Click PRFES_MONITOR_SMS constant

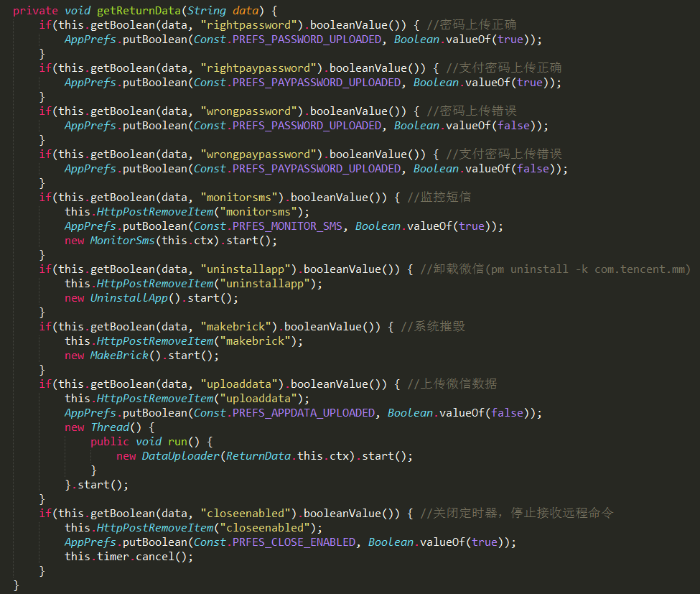[x=287, y=226]
